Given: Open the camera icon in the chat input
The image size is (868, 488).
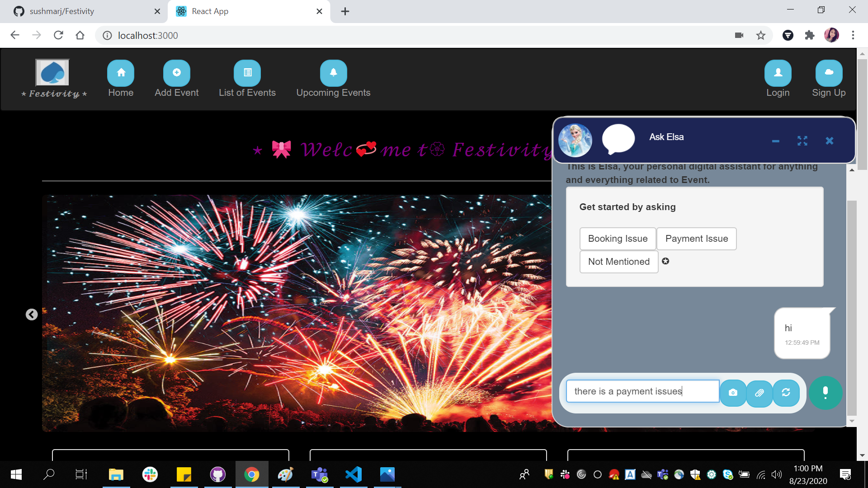Looking at the screenshot, I should [x=733, y=393].
